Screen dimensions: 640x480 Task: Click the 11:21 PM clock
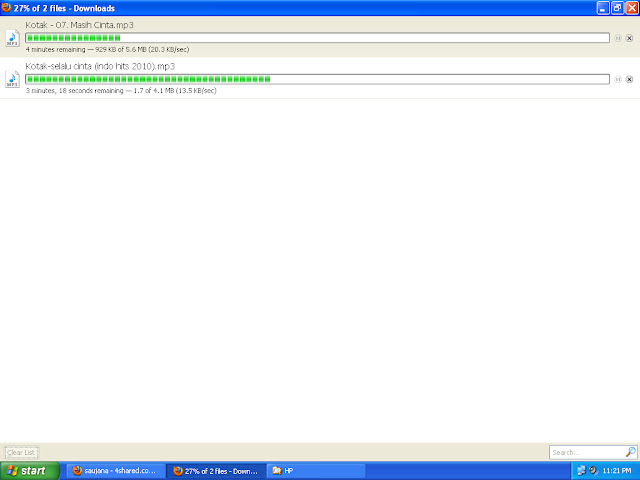coord(617,471)
